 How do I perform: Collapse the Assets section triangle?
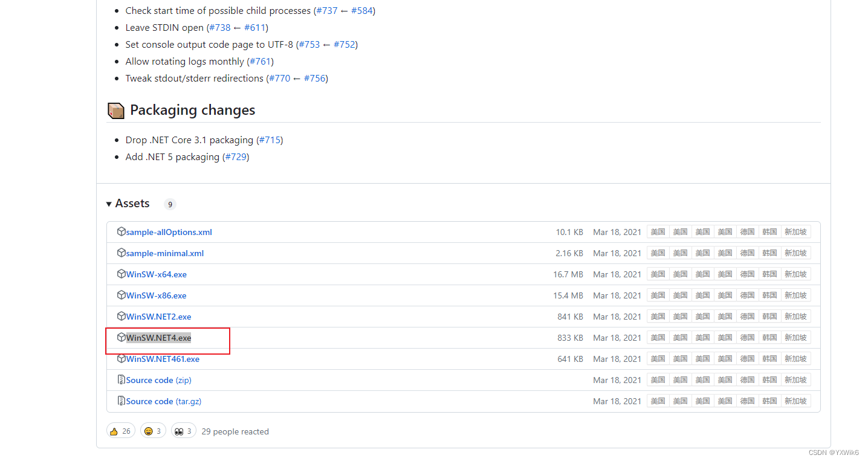click(x=109, y=204)
